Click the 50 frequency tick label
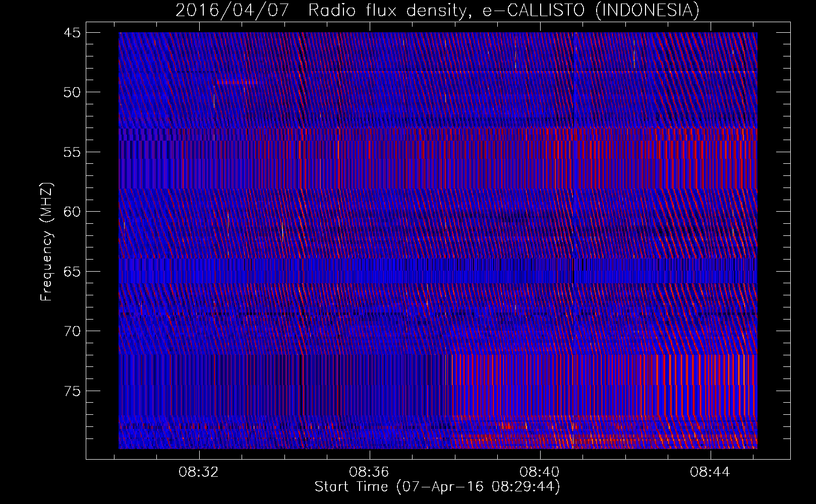 (72, 92)
